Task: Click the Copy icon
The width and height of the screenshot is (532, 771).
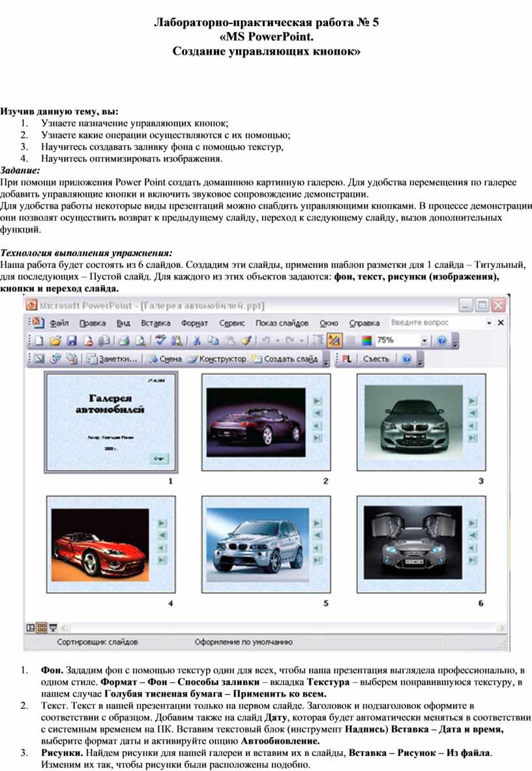Action: click(x=213, y=340)
